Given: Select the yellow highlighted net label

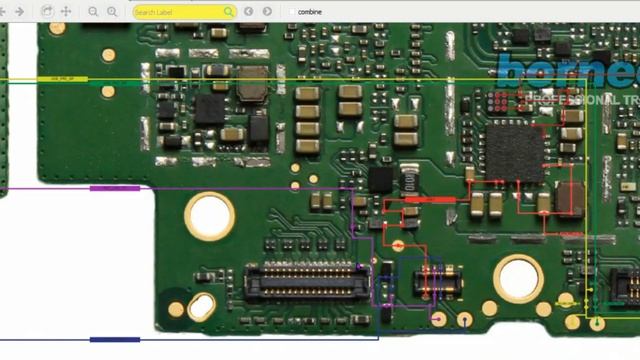Looking at the screenshot, I should (x=62, y=79).
